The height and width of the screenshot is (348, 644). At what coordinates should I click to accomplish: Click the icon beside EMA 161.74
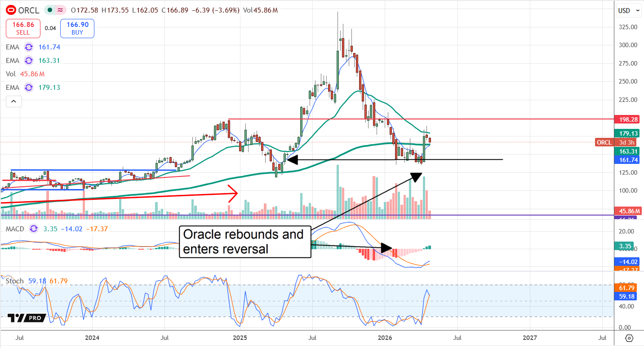click(29, 47)
